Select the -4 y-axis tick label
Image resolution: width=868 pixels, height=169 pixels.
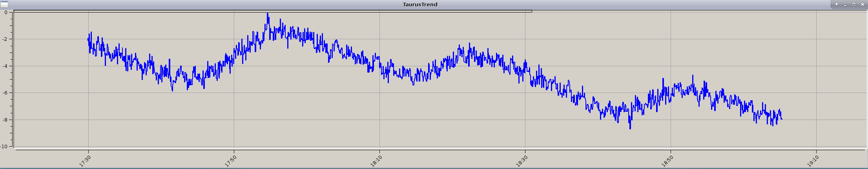[x=5, y=66]
